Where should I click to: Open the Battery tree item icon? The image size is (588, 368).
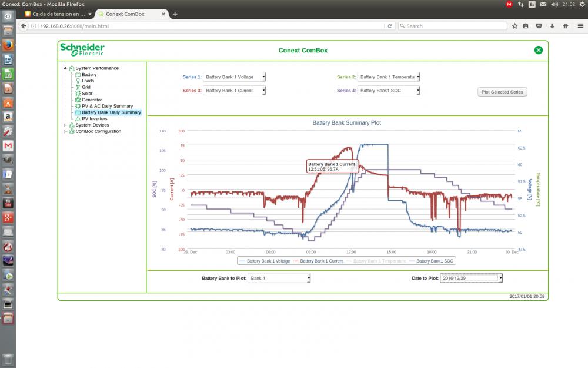pos(78,74)
